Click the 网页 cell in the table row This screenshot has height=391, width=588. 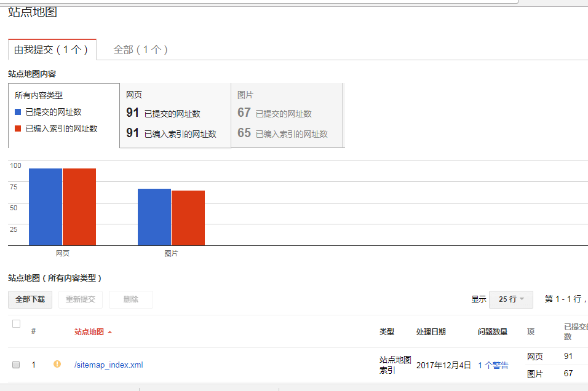click(x=534, y=357)
